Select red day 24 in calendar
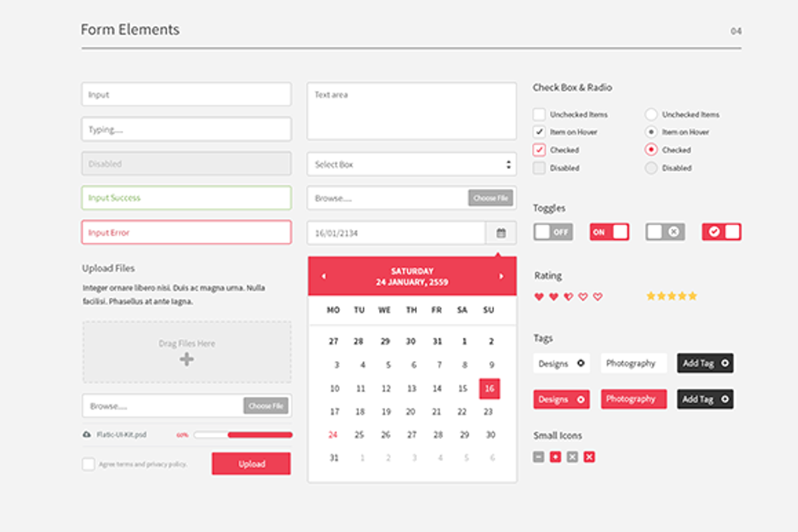The width and height of the screenshot is (798, 532). point(333,435)
